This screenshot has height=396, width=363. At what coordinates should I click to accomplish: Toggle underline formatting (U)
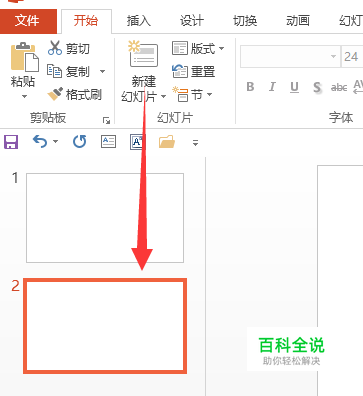coord(294,87)
